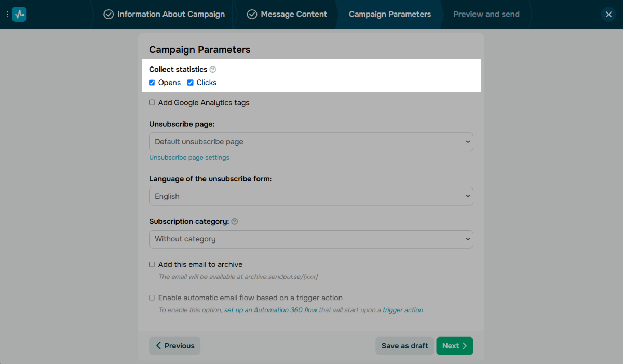Go to Information About Campaign step

point(164,15)
